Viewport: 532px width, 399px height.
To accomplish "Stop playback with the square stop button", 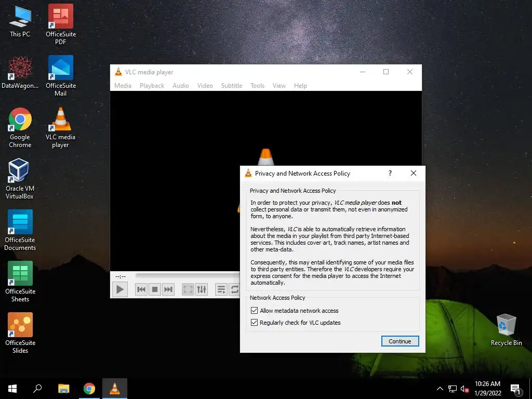I will tap(155, 289).
